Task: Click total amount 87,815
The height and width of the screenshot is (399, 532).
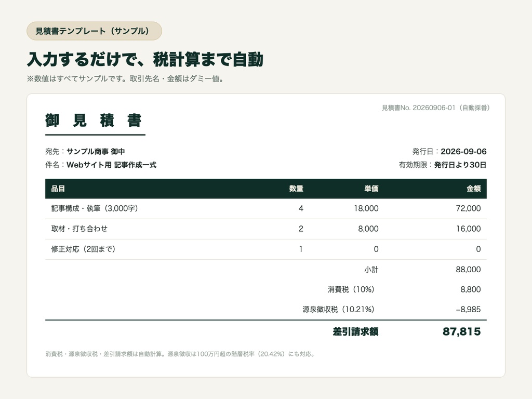Action: [462, 331]
